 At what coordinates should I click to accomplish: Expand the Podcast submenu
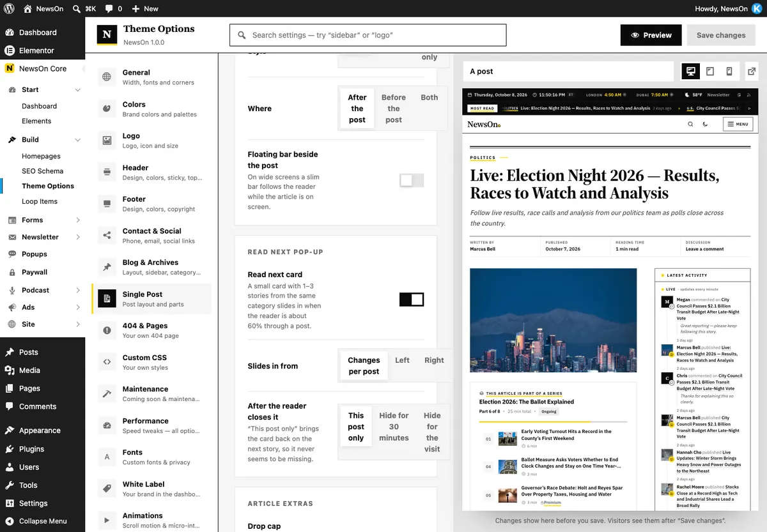pyautogui.click(x=78, y=291)
